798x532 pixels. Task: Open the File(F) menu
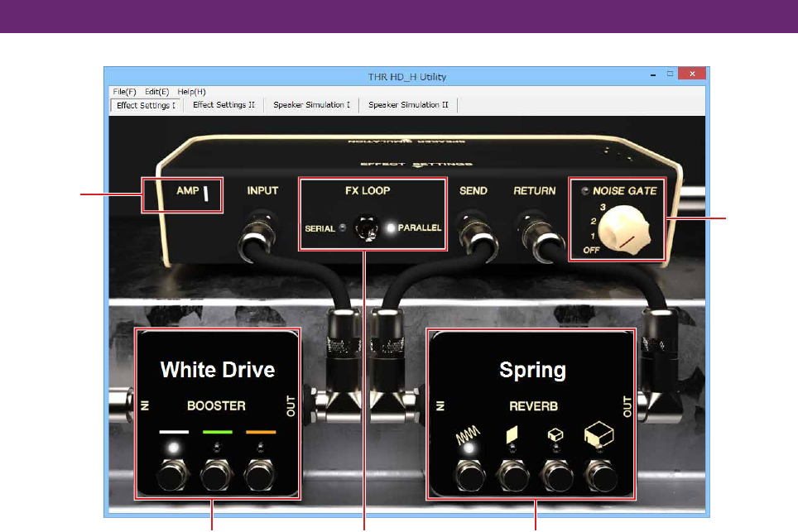tap(124, 92)
